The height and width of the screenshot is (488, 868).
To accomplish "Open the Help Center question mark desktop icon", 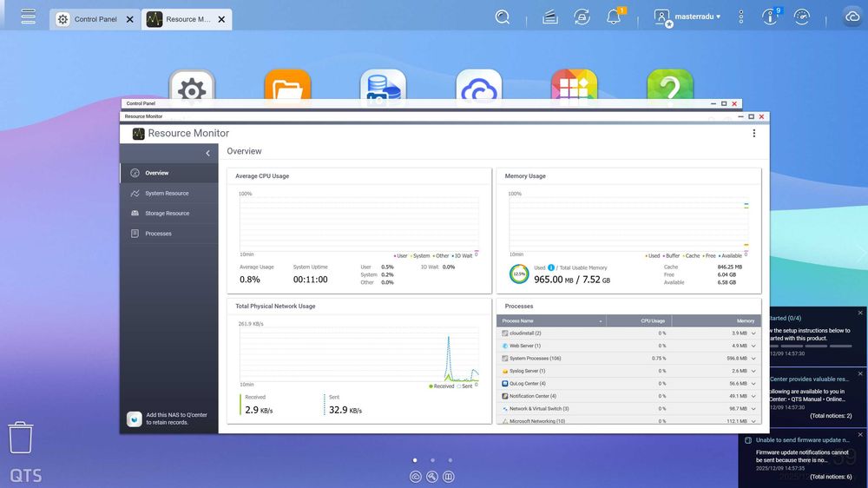I will [x=670, y=86].
